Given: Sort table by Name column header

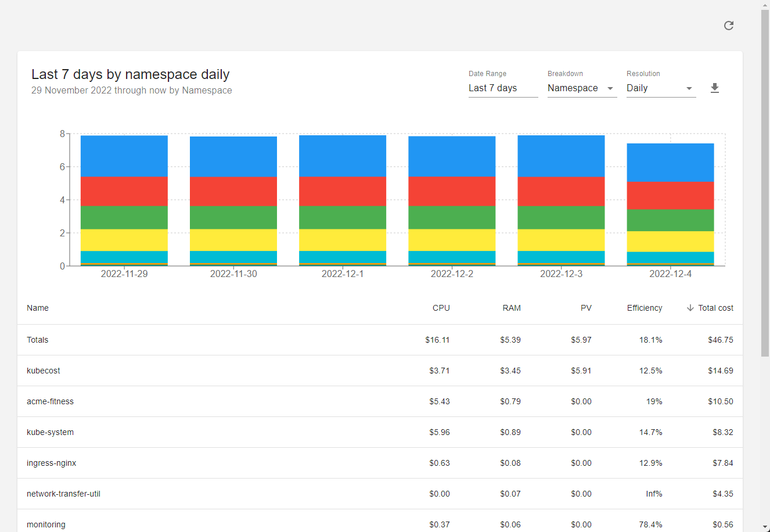Looking at the screenshot, I should coord(38,308).
